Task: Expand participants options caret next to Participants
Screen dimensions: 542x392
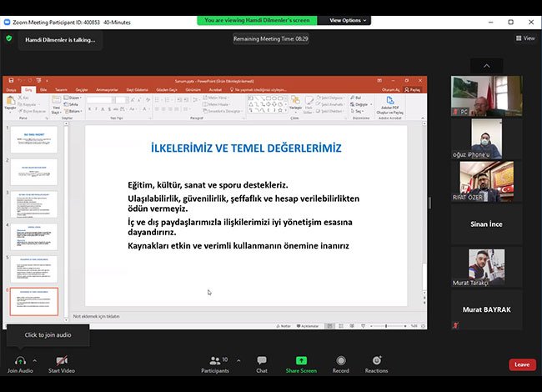Action: click(238, 360)
